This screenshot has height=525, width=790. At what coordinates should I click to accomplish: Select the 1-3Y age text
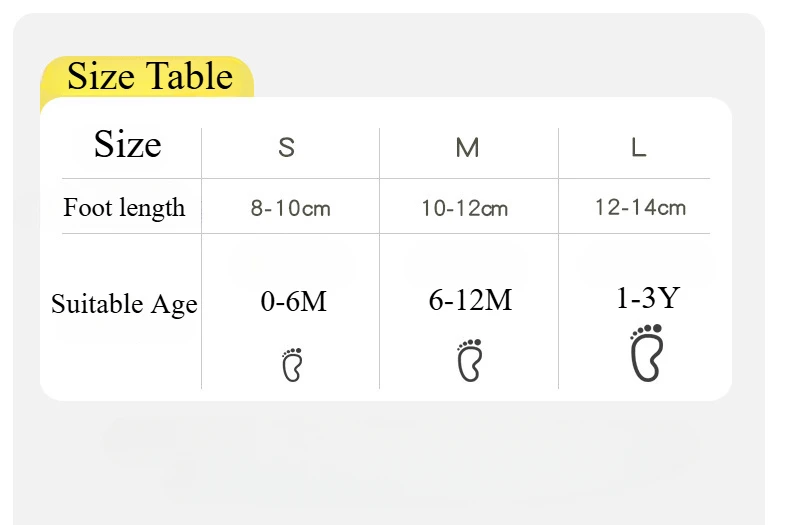pyautogui.click(x=647, y=297)
